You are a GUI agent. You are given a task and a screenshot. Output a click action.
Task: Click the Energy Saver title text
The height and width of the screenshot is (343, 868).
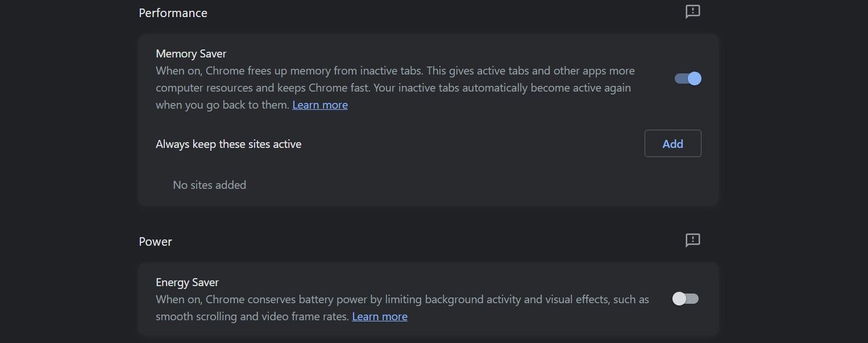pyautogui.click(x=187, y=282)
